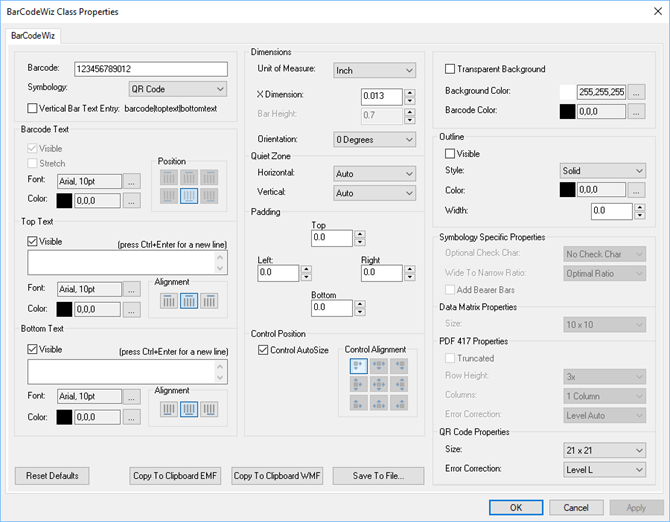The width and height of the screenshot is (670, 522).
Task: Toggle Control AutoSize checkbox
Action: point(263,350)
